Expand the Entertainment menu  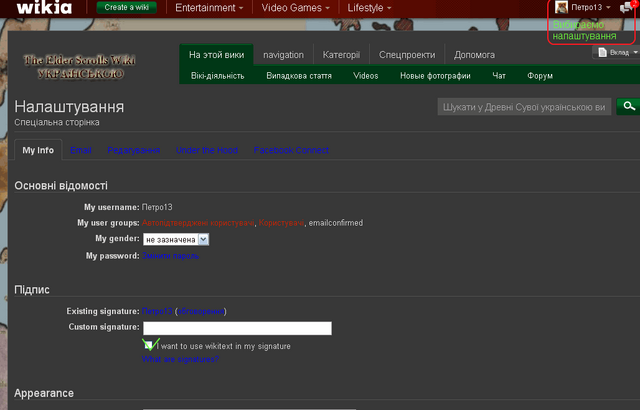[x=209, y=8]
